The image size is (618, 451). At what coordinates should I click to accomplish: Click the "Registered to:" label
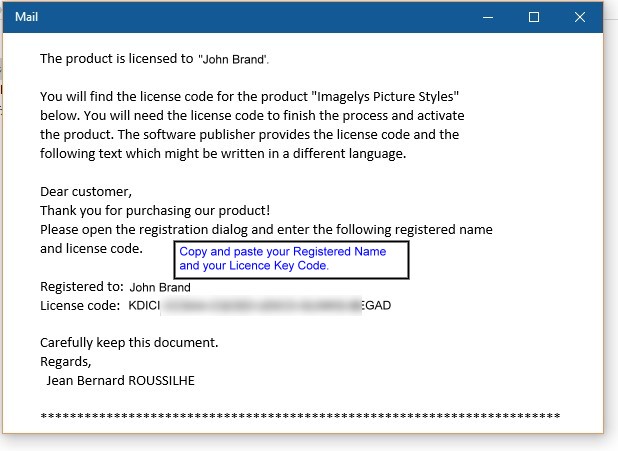click(x=81, y=287)
